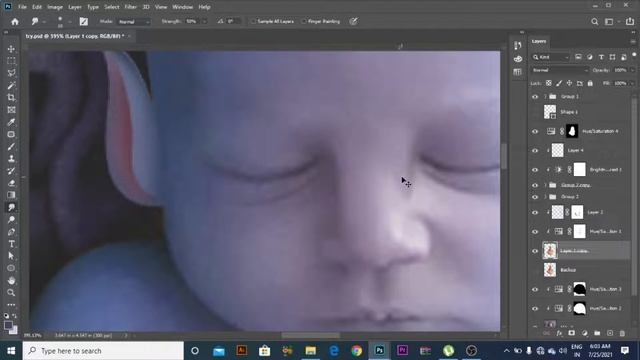Image resolution: width=640 pixels, height=360 pixels.
Task: Open the layer Kind filter dropdown
Action: [551, 57]
